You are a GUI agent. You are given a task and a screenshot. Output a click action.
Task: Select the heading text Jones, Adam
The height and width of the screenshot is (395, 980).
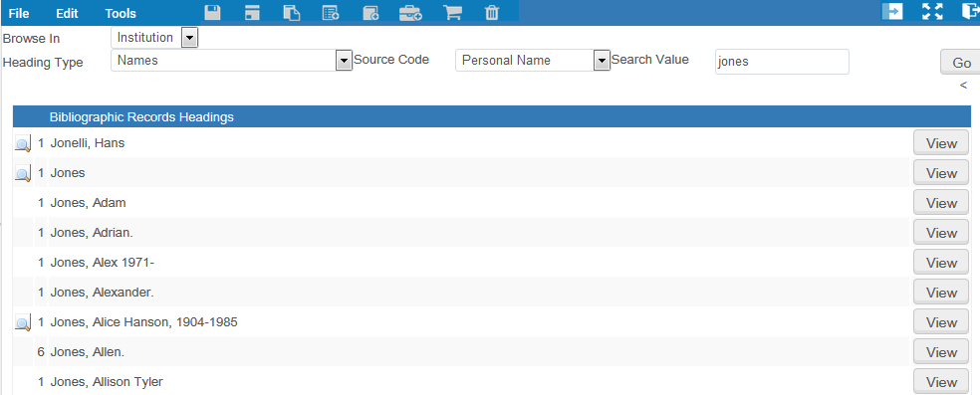[88, 203]
